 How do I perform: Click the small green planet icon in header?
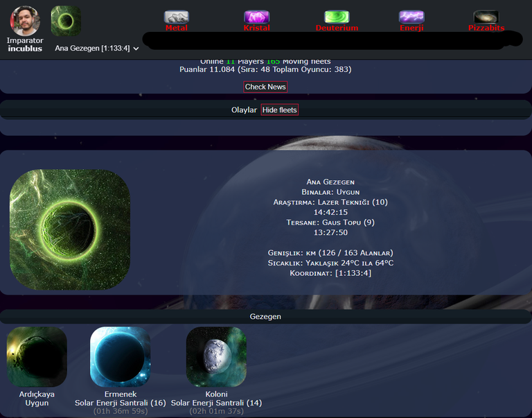[x=66, y=21]
